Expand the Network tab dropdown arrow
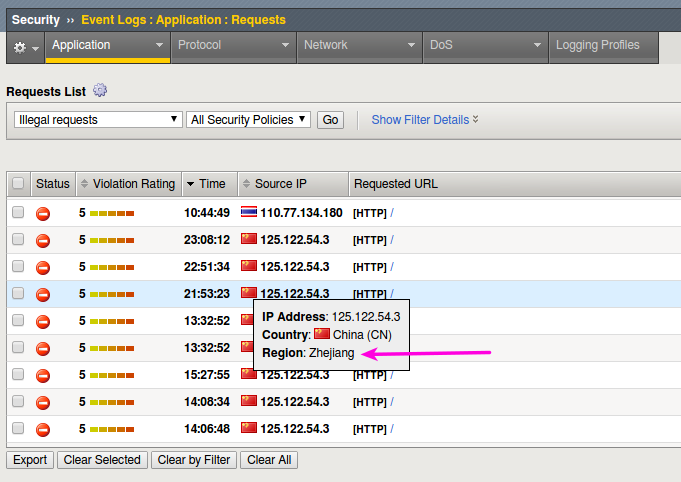The image size is (681, 482). (411, 45)
